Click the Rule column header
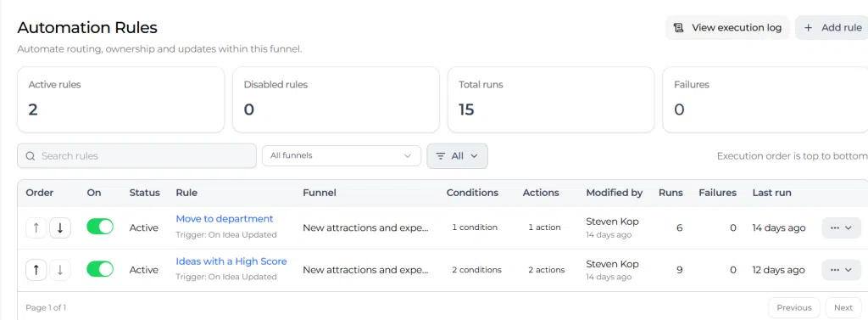Image resolution: width=868 pixels, height=320 pixels. coord(186,193)
